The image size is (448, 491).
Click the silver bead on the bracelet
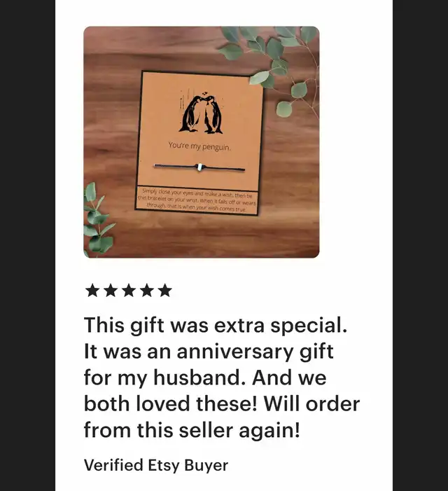click(199, 167)
